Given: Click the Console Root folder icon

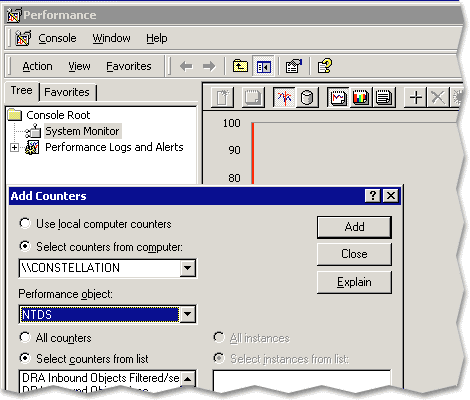Looking at the screenshot, I should (15, 115).
